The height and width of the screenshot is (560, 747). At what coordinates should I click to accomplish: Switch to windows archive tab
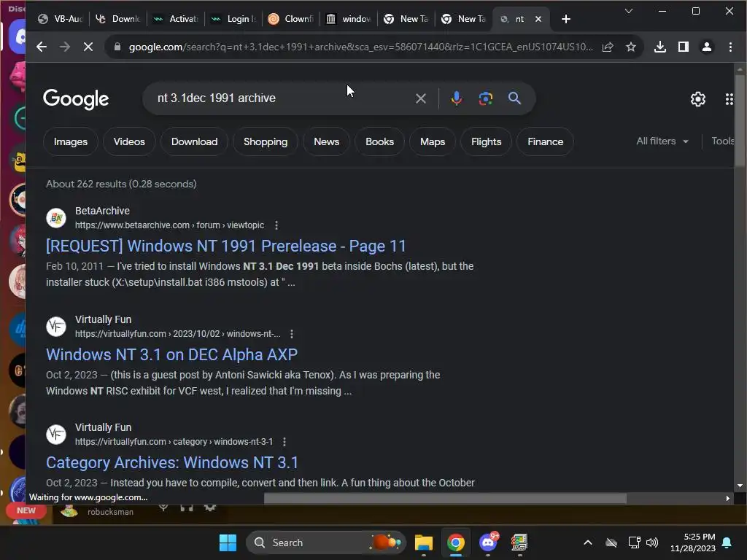[x=349, y=19]
